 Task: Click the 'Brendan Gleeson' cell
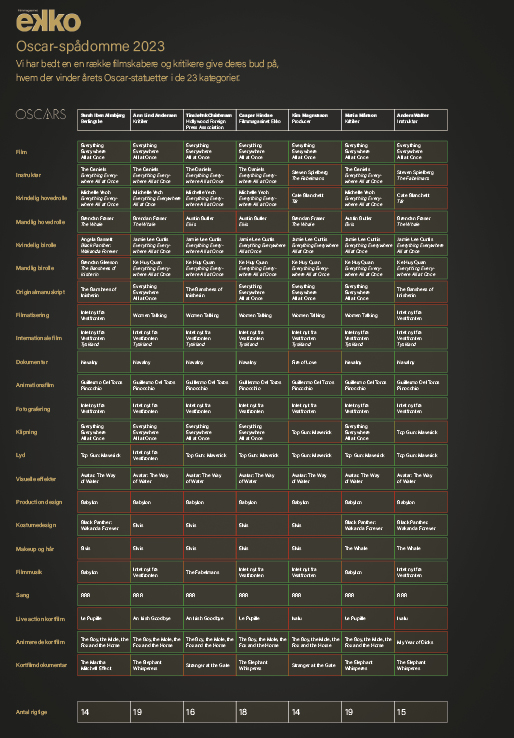(x=104, y=268)
